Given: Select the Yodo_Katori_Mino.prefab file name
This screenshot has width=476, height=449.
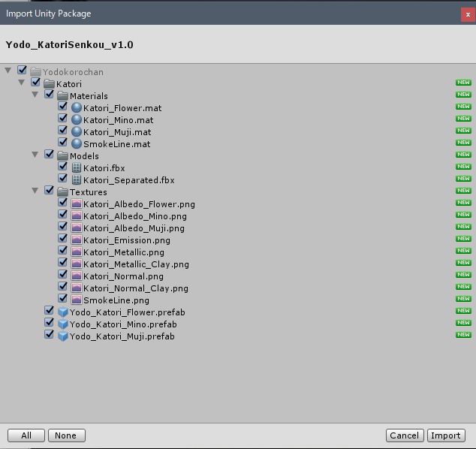Looking at the screenshot, I should tap(123, 324).
